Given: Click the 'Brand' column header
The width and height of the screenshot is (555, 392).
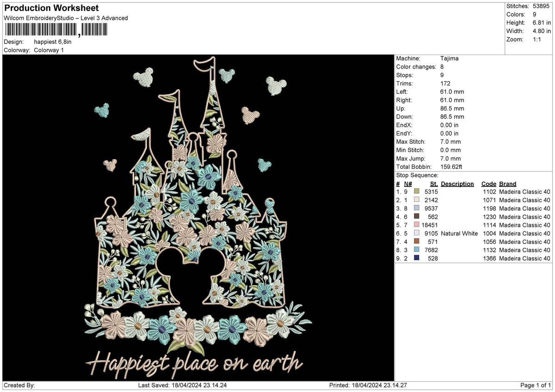Looking at the screenshot, I should click(x=507, y=184).
